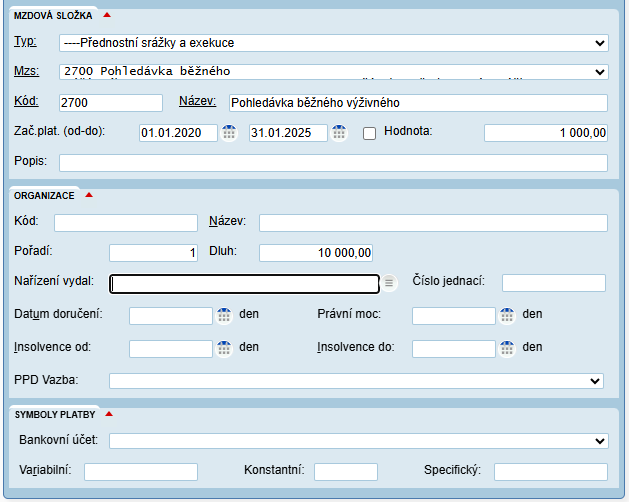This screenshot has width=629, height=502.
Task: Tick the checkbox before Hodnota
Action: click(369, 133)
